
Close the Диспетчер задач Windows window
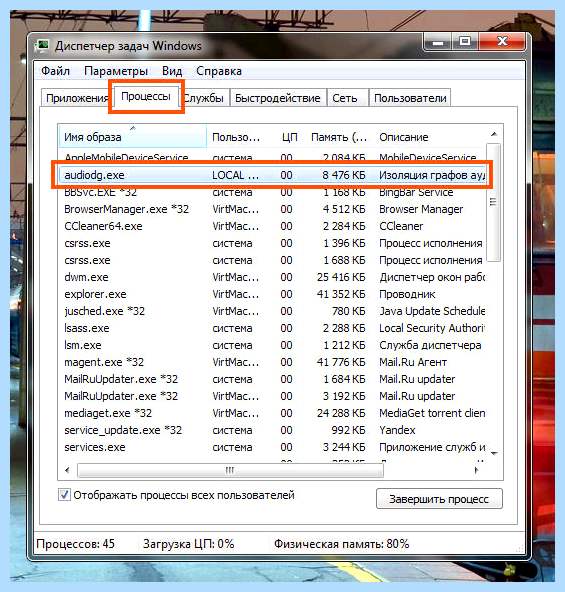pyautogui.click(x=502, y=42)
